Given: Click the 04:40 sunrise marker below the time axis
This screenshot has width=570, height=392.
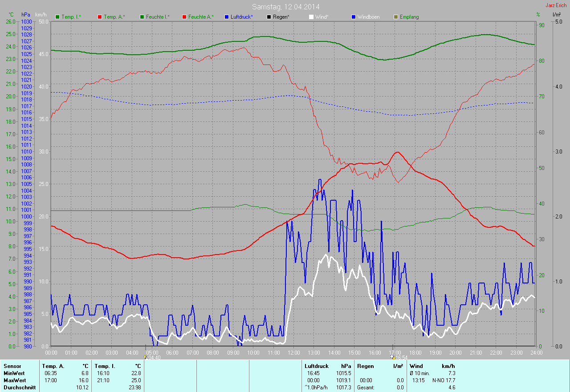Looking at the screenshot, I should [x=152, y=357].
